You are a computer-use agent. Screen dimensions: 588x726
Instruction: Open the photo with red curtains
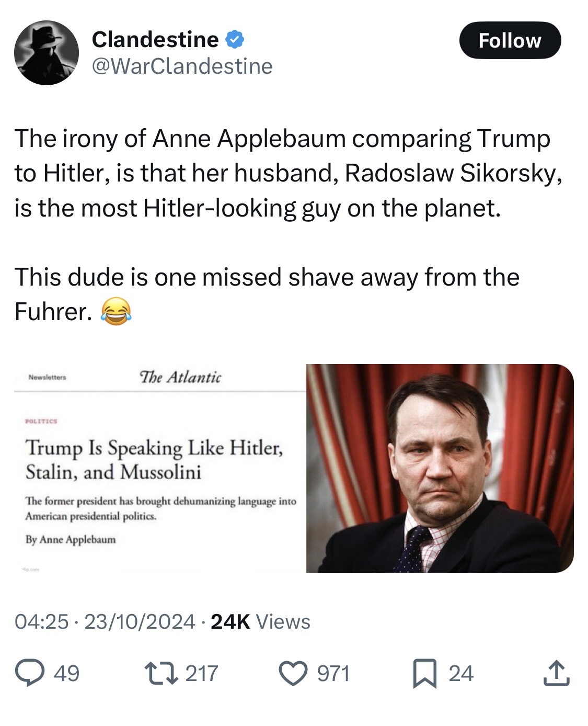(x=440, y=468)
